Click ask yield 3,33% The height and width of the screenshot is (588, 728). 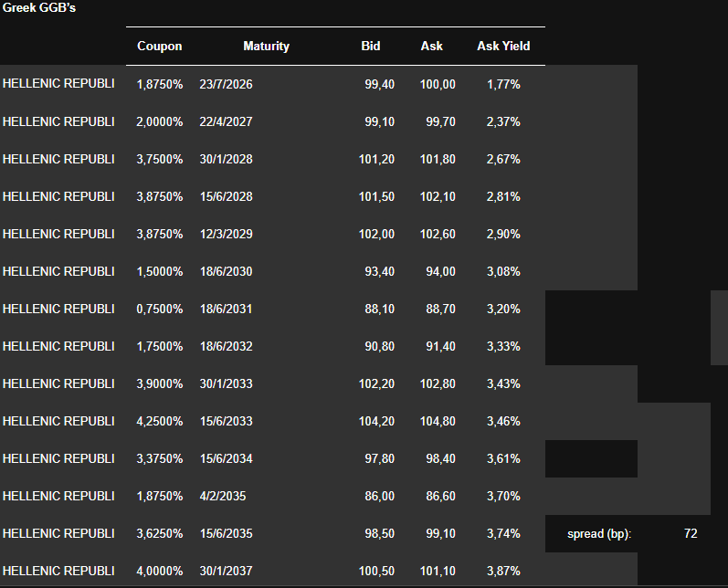[503, 346]
